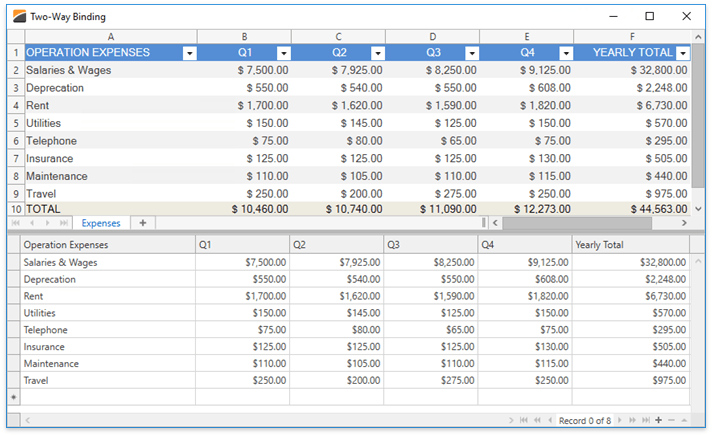
Task: Switch to the Expenses sheet tab
Action: pos(101,223)
